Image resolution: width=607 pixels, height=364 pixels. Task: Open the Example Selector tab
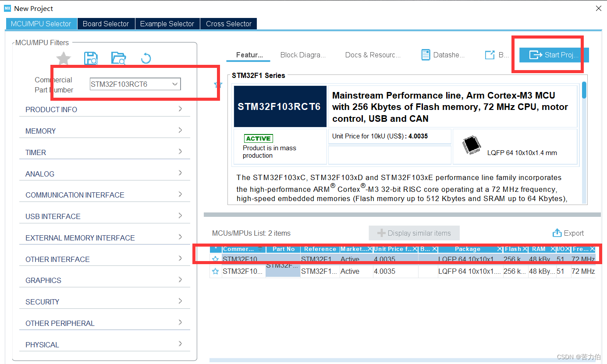point(167,24)
